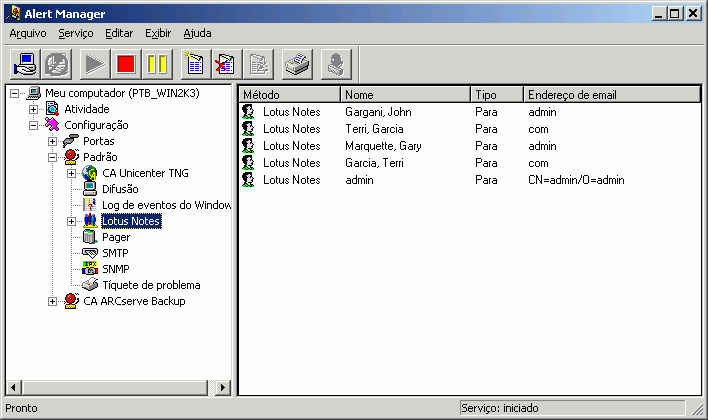Click tree pane scroll left arrow
The image size is (708, 420).
coord(14,387)
